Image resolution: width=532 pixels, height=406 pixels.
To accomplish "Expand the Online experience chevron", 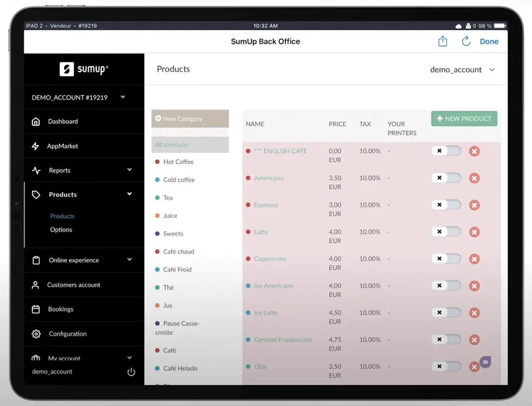I will (129, 260).
